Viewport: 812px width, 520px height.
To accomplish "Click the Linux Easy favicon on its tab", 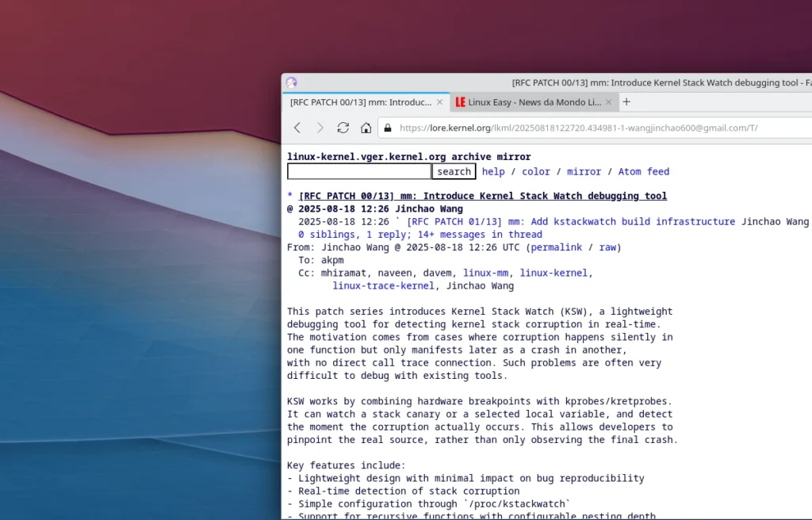I will click(460, 101).
